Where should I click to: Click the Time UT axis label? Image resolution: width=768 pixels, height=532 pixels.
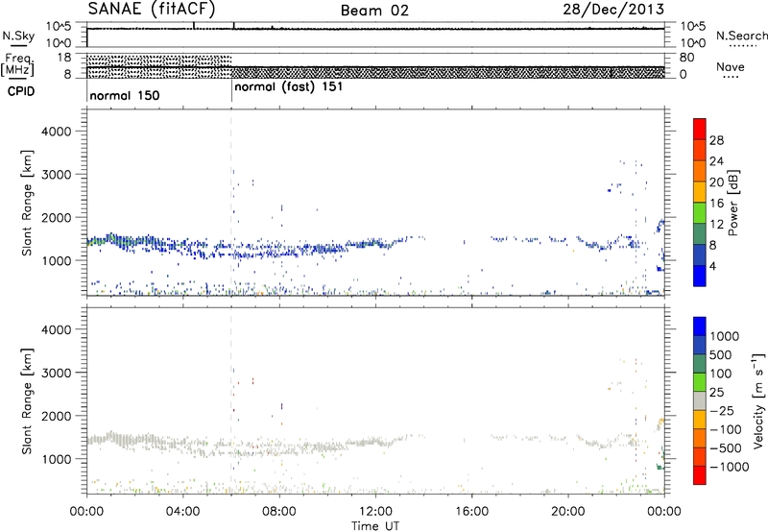tap(375, 526)
